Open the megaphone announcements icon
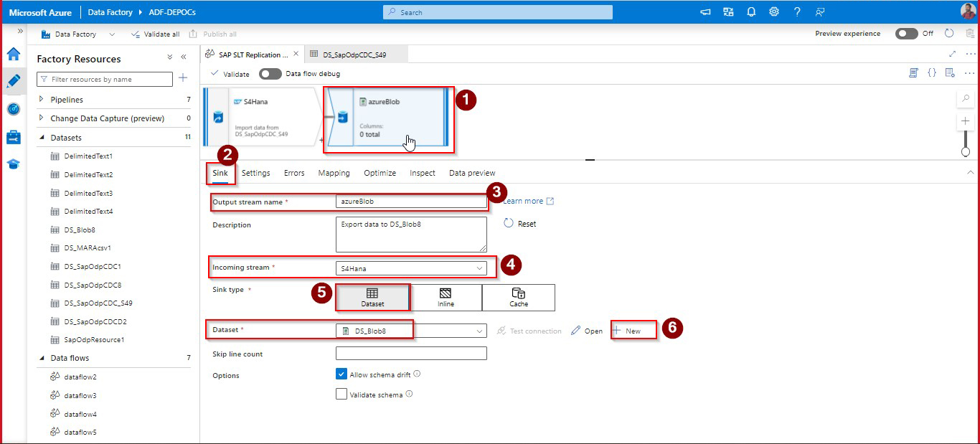Viewport: 980px width, 444px height. 705,12
